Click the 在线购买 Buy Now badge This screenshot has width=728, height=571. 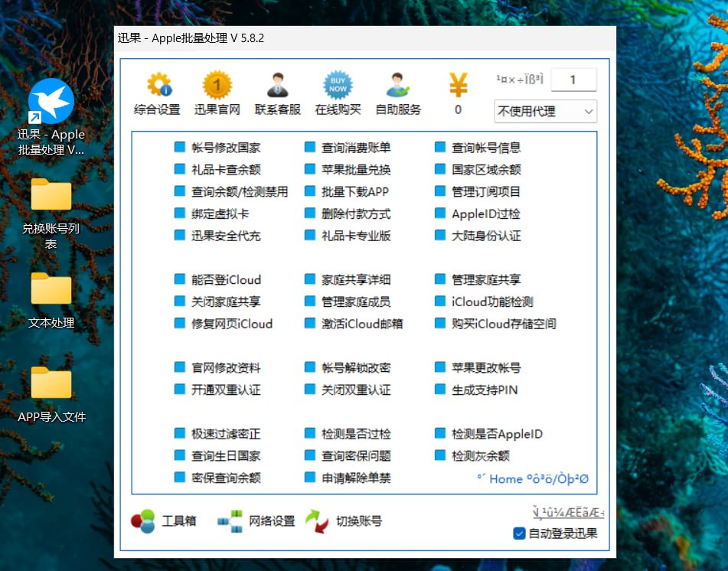(x=338, y=85)
